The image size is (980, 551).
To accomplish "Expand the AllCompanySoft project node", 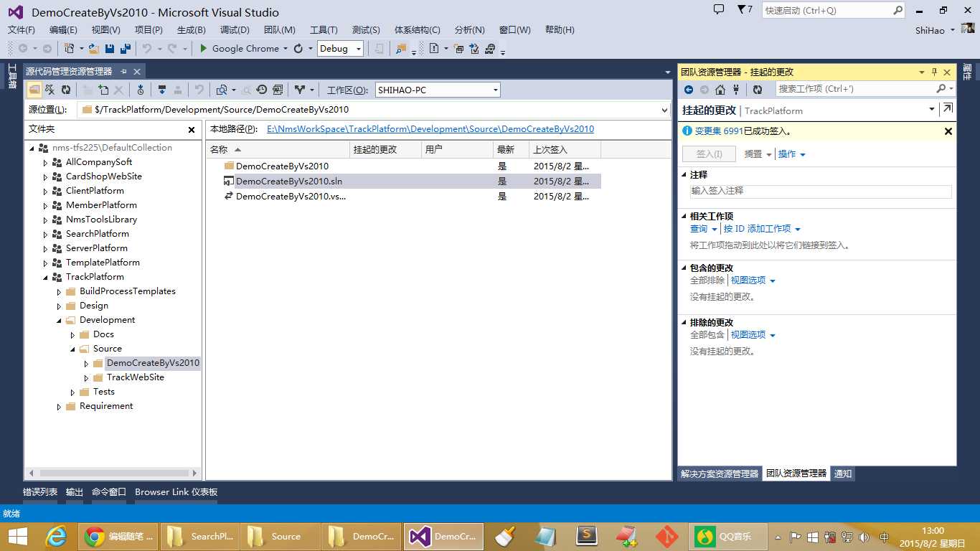I will coord(45,162).
